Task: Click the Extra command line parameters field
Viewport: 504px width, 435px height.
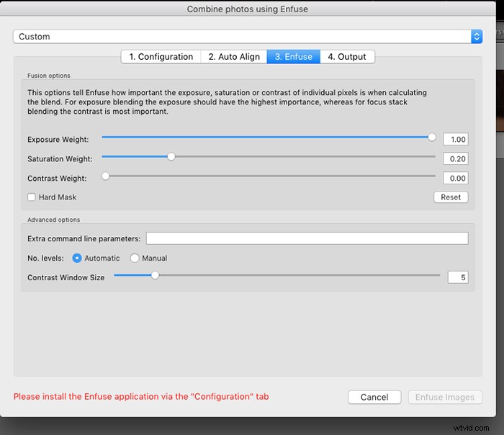Action: click(307, 238)
